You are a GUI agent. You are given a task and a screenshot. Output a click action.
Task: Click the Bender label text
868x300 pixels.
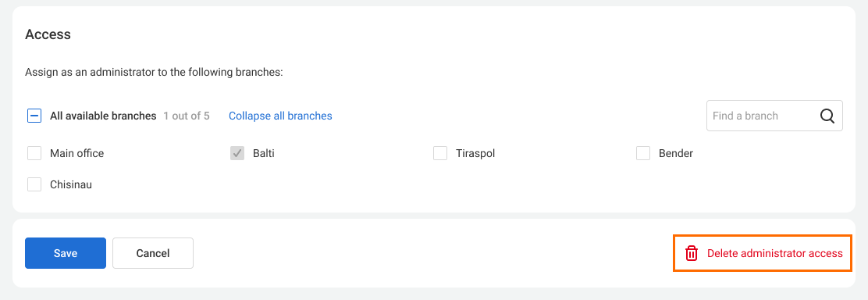[676, 153]
